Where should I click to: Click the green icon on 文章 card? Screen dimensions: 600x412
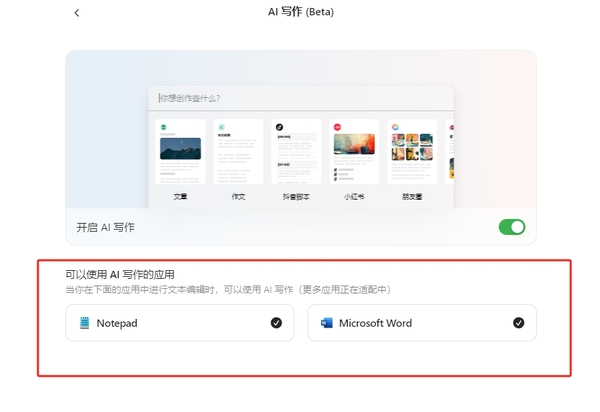click(x=164, y=127)
